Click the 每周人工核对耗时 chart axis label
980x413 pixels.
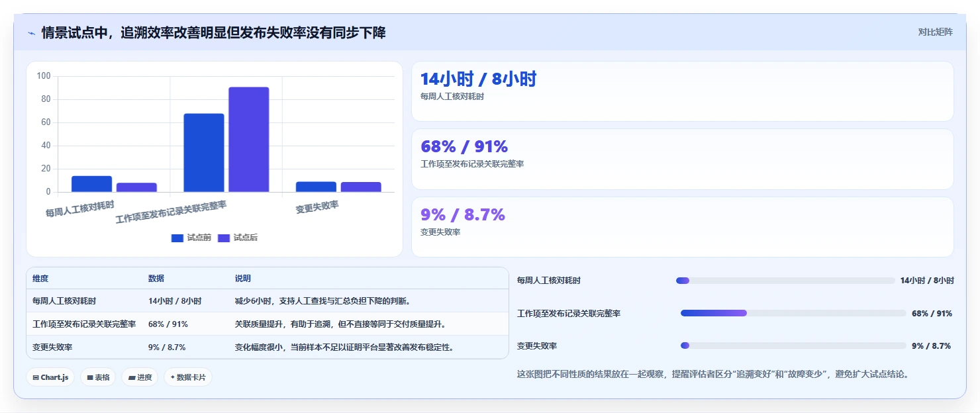coord(80,209)
